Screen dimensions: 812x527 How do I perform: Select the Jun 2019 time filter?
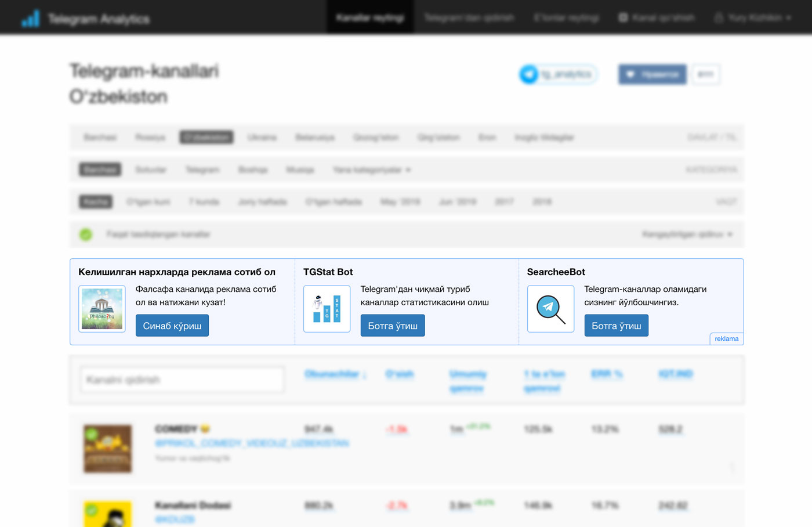click(x=457, y=202)
